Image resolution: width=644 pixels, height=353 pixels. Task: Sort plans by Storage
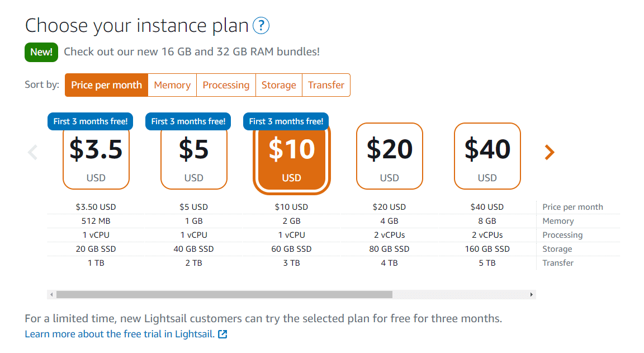[x=278, y=84]
